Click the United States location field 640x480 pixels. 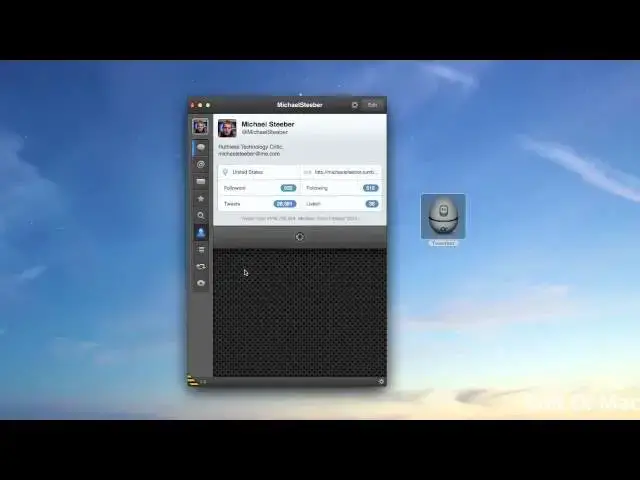click(259, 172)
